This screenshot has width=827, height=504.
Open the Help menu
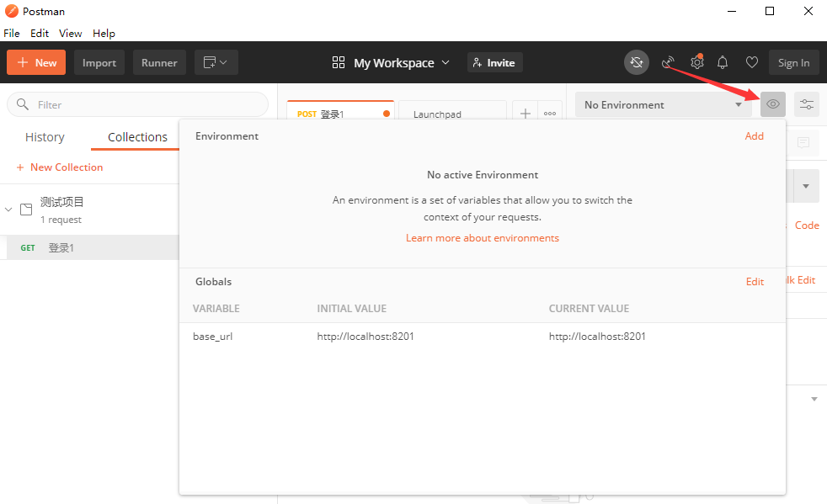coord(104,33)
